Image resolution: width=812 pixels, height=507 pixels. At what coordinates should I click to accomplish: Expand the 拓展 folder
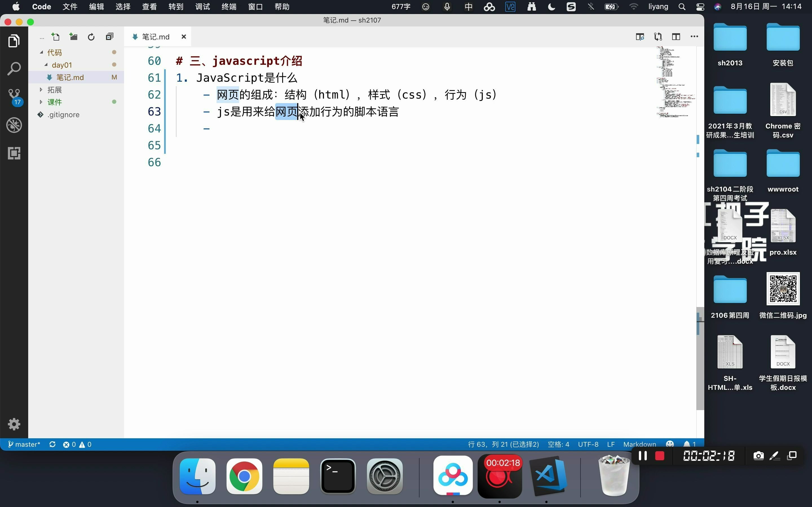(x=54, y=90)
